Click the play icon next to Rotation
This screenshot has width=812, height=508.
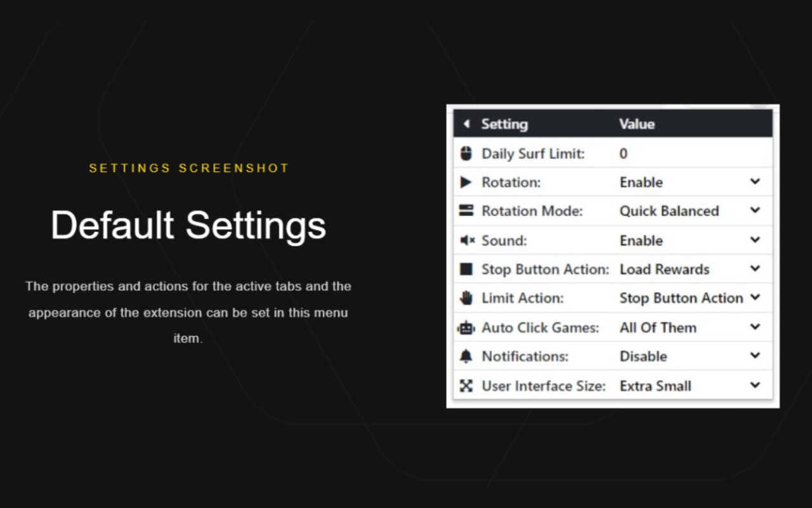click(466, 182)
